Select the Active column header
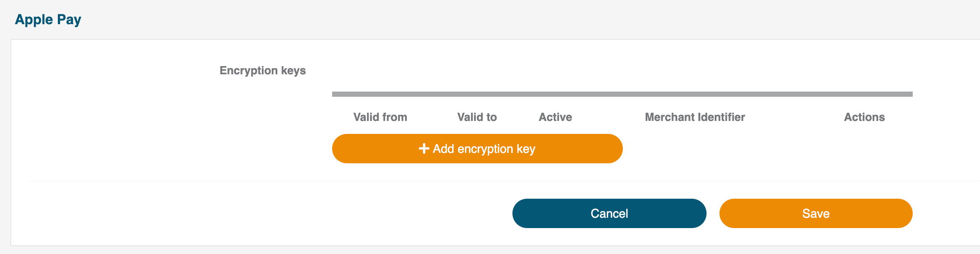 (x=555, y=117)
